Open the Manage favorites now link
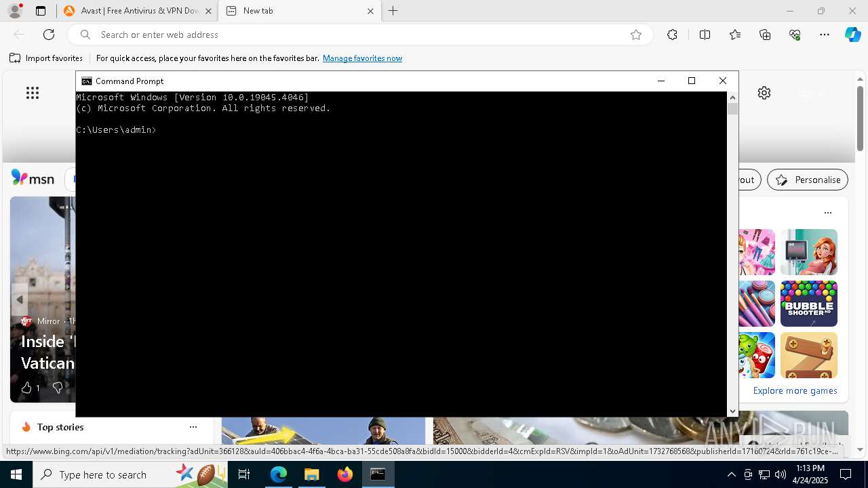The image size is (868, 488). point(362,58)
